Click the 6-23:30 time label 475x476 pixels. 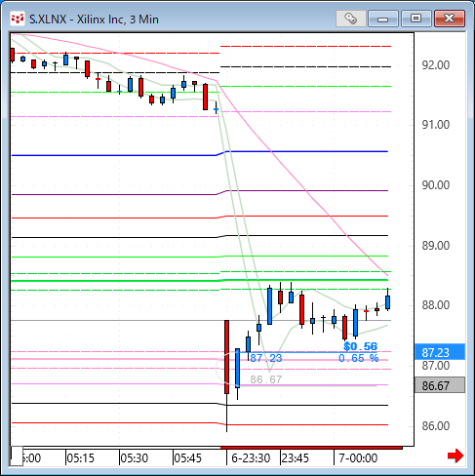[x=251, y=458]
